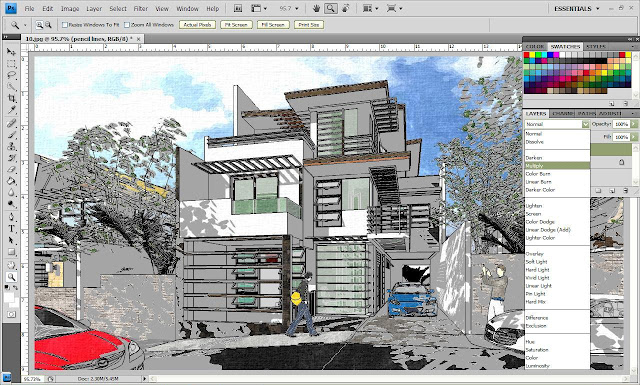Select the Eyedropper tool
This screenshot has width=640, height=385.
(x=11, y=110)
